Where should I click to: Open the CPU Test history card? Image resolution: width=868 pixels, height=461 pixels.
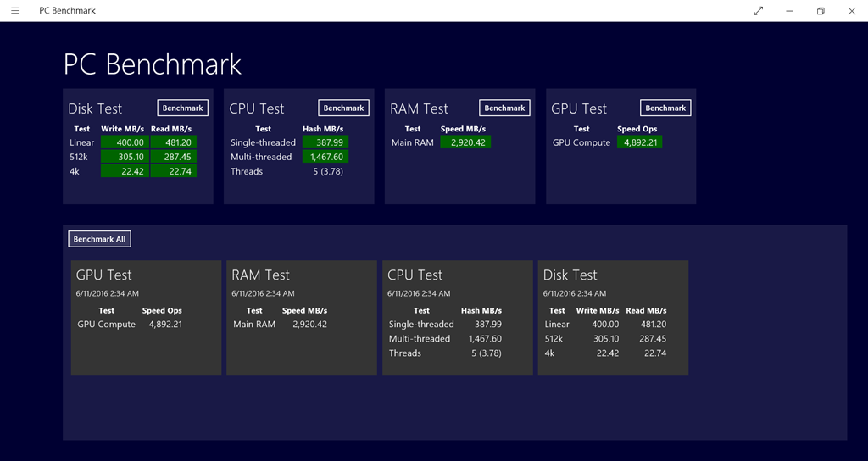pos(457,318)
